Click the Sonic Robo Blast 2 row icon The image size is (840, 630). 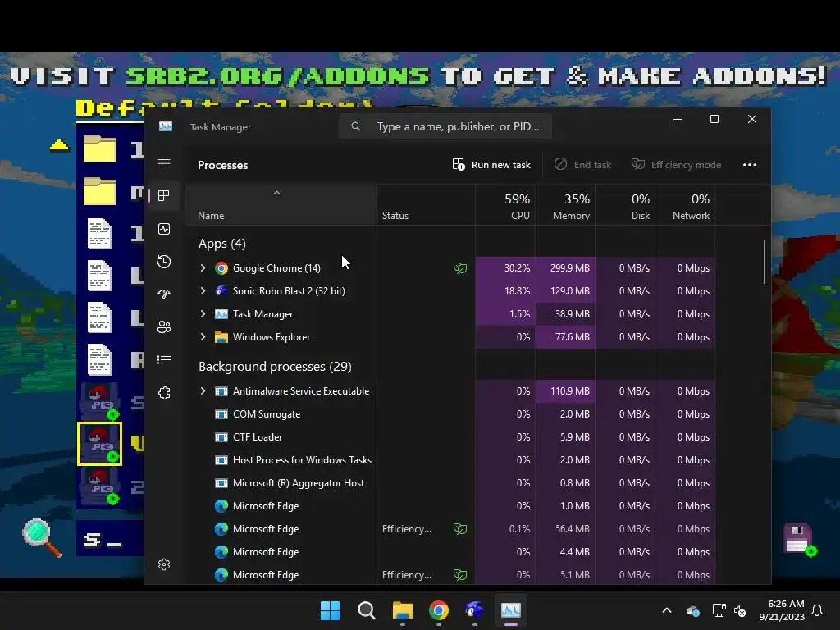pos(221,291)
